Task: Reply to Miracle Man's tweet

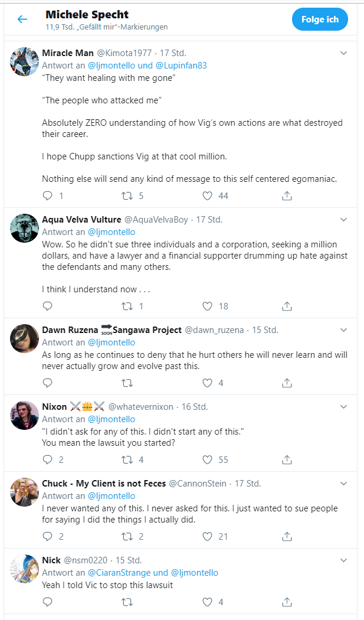Action: (47, 195)
